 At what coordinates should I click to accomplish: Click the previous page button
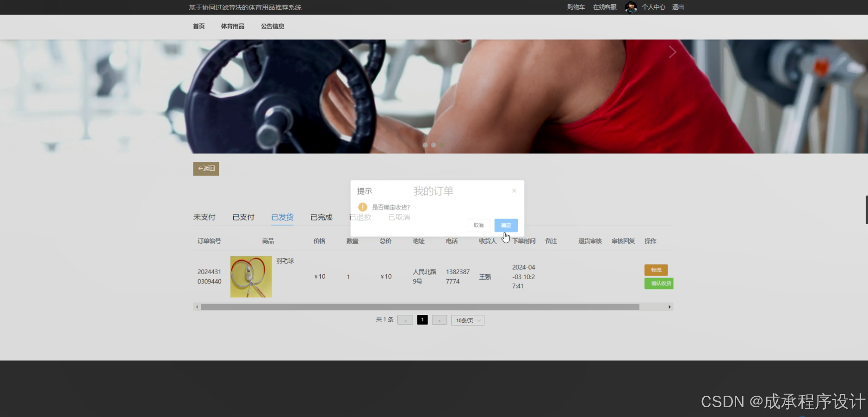[405, 320]
